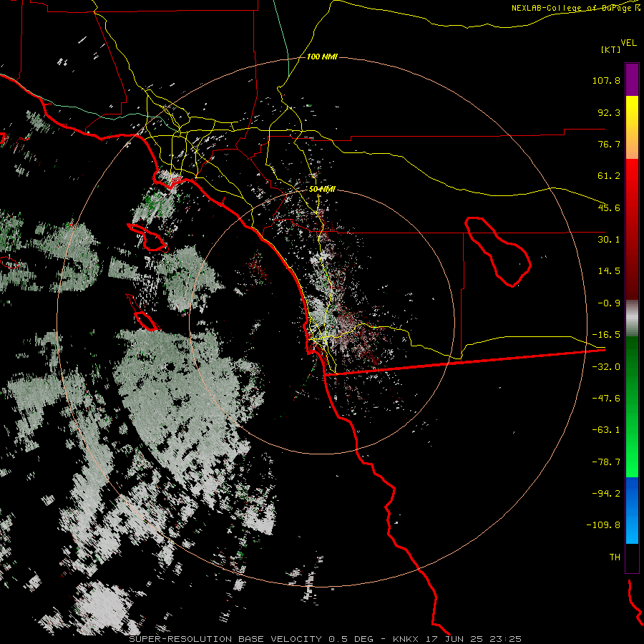Click the -94.2 velocity scale value
The height and width of the screenshot is (644, 644).
pyautogui.click(x=606, y=493)
